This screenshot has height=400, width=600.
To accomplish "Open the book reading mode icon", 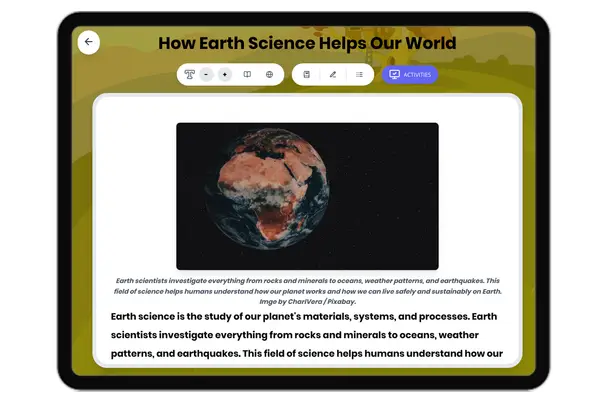I will tap(247, 74).
